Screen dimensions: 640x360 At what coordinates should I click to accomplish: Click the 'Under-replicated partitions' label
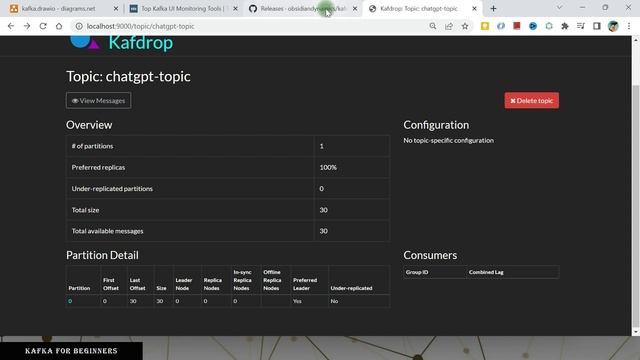coord(112,189)
